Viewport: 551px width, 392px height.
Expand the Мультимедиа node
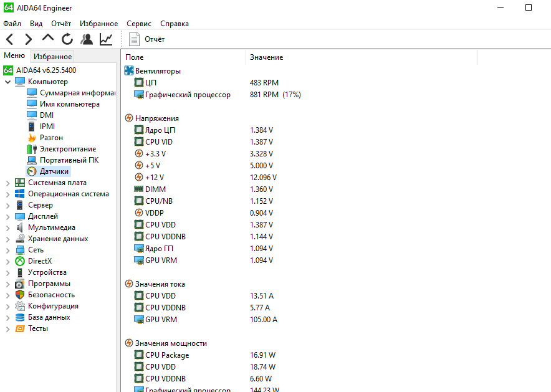[7, 228]
